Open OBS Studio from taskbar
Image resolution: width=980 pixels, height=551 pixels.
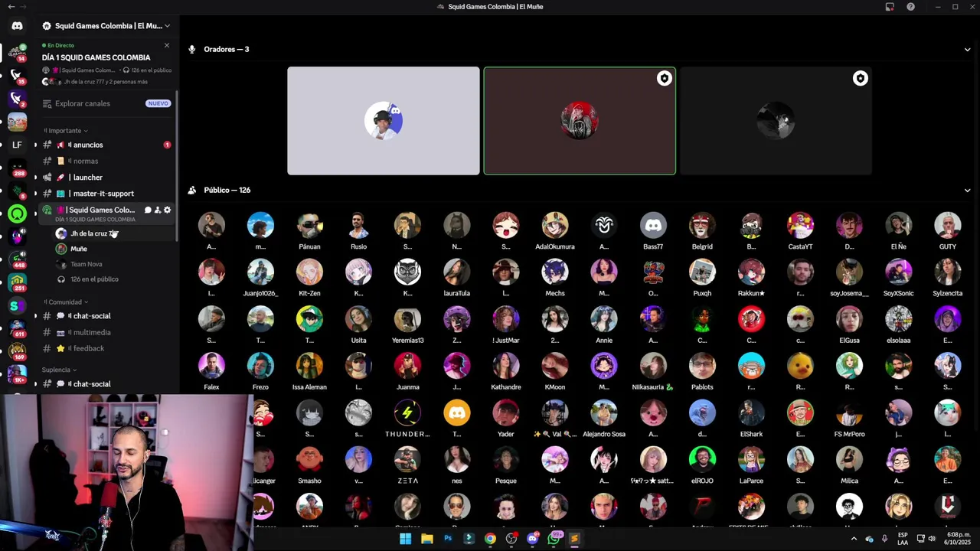[x=511, y=539]
